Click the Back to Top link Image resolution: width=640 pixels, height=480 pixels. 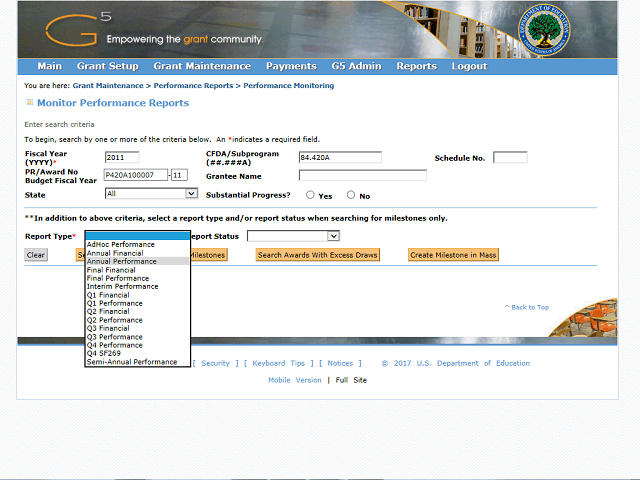527,307
